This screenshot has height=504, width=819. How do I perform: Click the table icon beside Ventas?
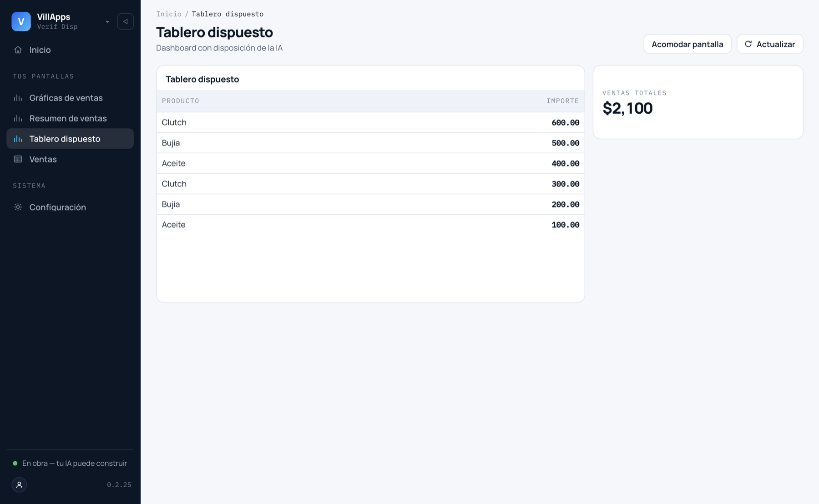tap(18, 159)
